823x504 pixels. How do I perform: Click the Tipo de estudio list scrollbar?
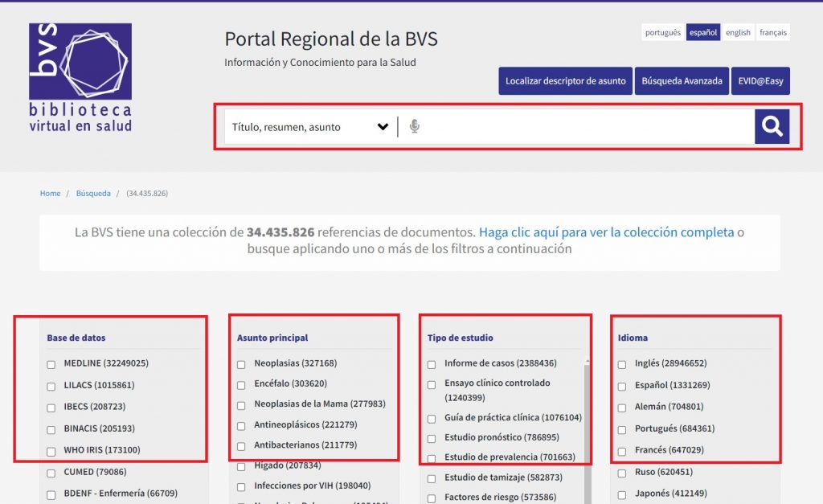[587, 432]
